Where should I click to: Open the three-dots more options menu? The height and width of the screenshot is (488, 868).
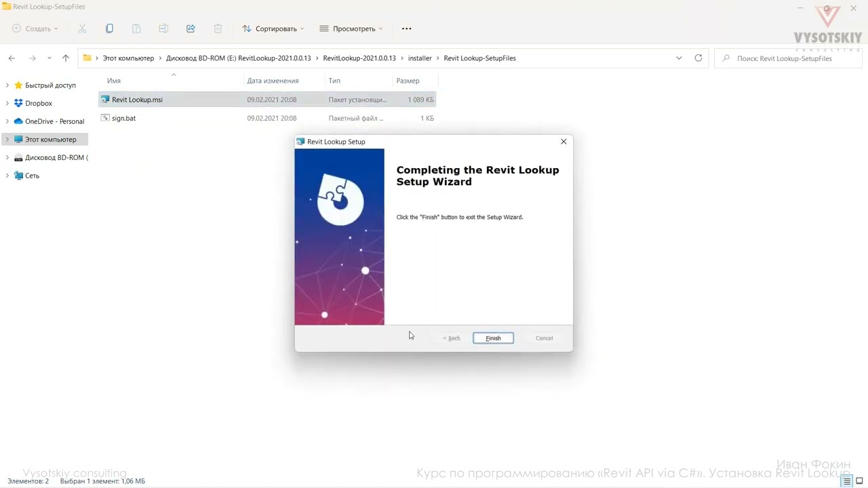coord(406,28)
